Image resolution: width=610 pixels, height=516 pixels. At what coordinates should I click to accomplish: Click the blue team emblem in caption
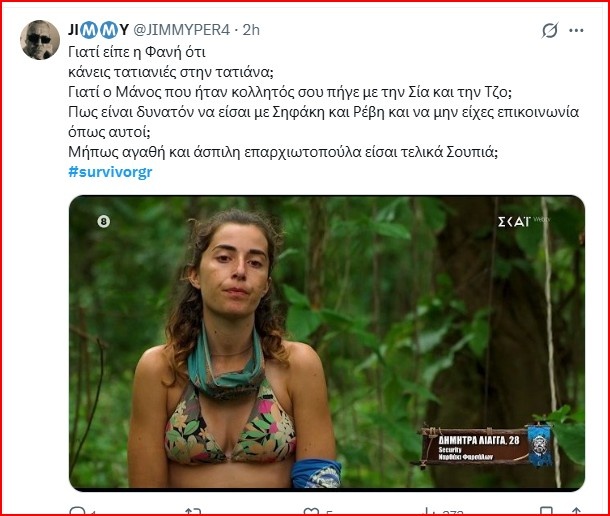541,443
